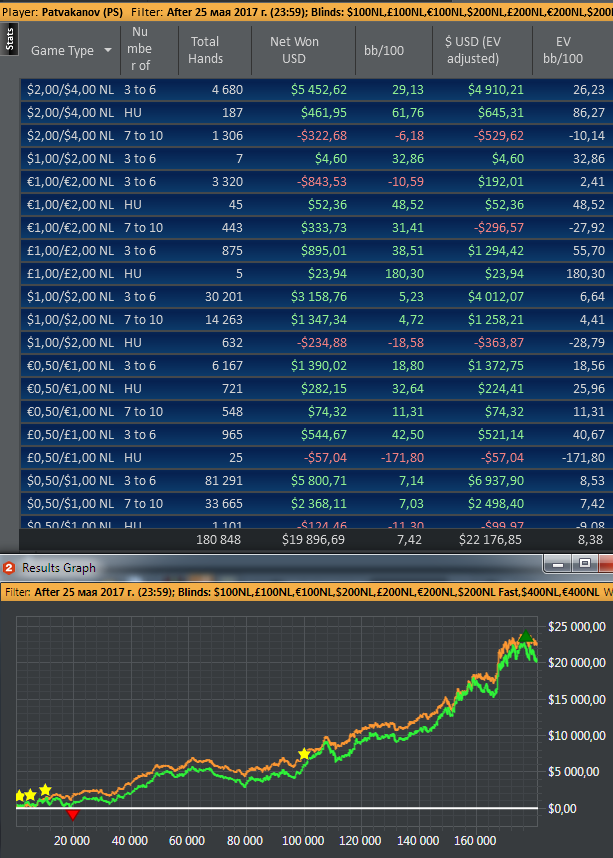This screenshot has width=613, height=858.
Task: Click the yellow star near 100 000 hands
Action: 304,755
